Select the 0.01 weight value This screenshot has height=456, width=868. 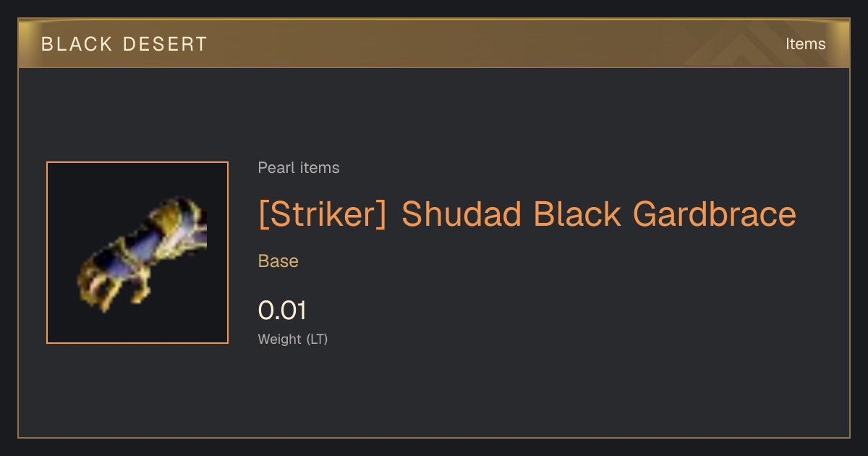[x=283, y=311]
